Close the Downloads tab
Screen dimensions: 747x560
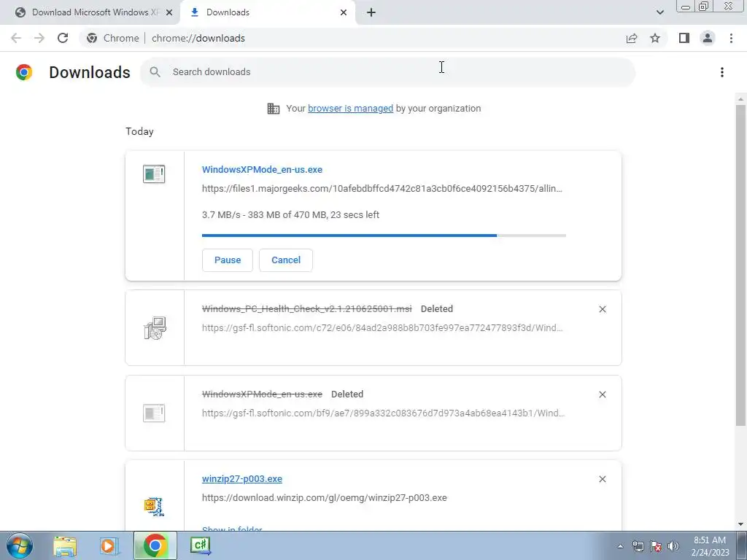344,12
